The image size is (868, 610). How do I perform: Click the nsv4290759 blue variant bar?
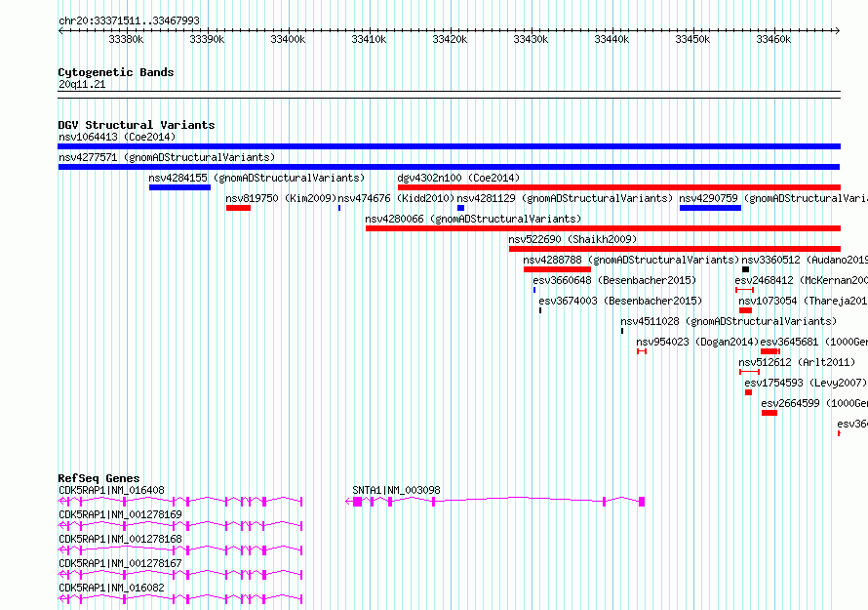[x=710, y=208]
